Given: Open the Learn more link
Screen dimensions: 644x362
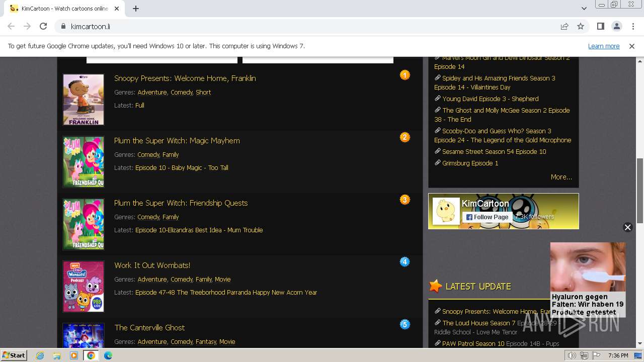Looking at the screenshot, I should point(604,46).
